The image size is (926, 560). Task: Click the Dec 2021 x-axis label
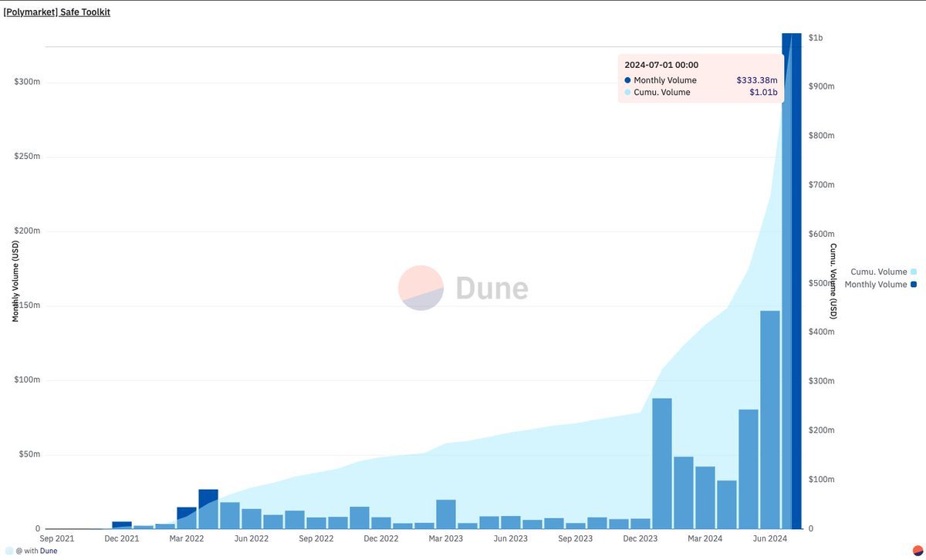122,539
